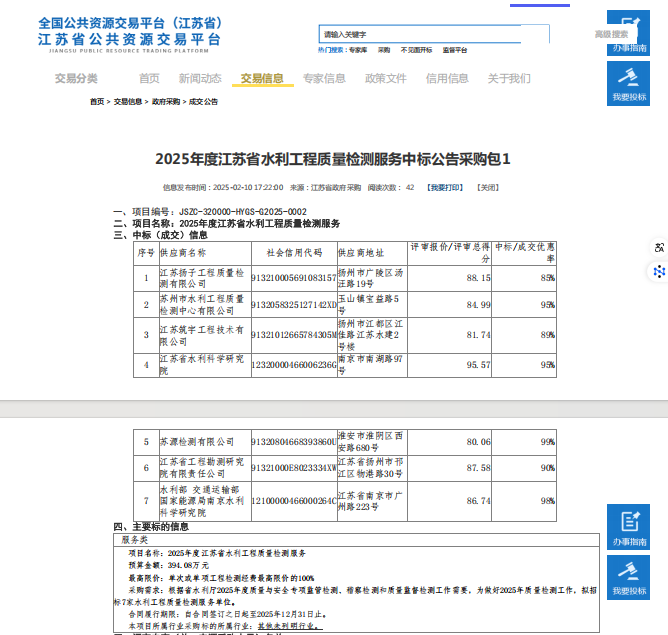Image resolution: width=668 pixels, height=635 pixels.
Task: Open the 高级搜索 advanced search link
Action: tap(611, 34)
